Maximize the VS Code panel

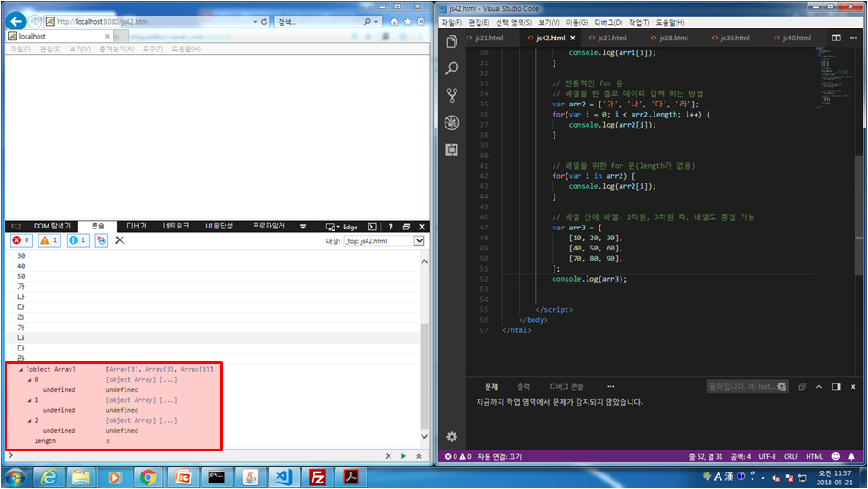pos(819,386)
